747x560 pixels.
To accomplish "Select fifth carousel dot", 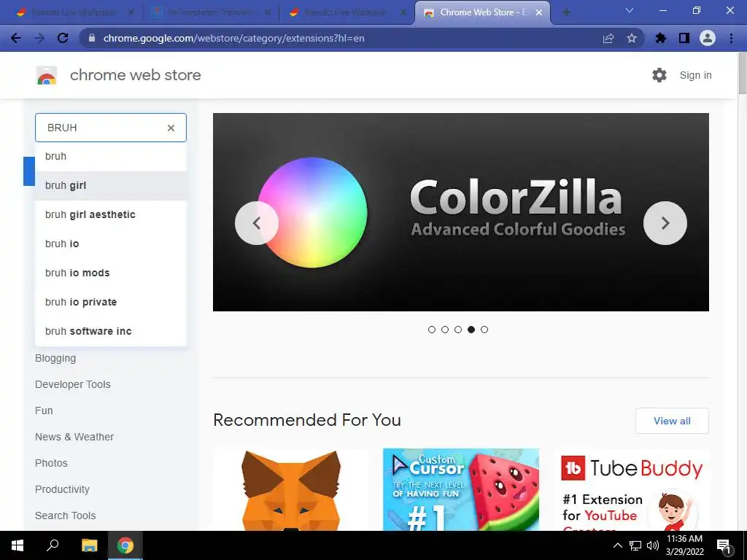I will coord(484,330).
